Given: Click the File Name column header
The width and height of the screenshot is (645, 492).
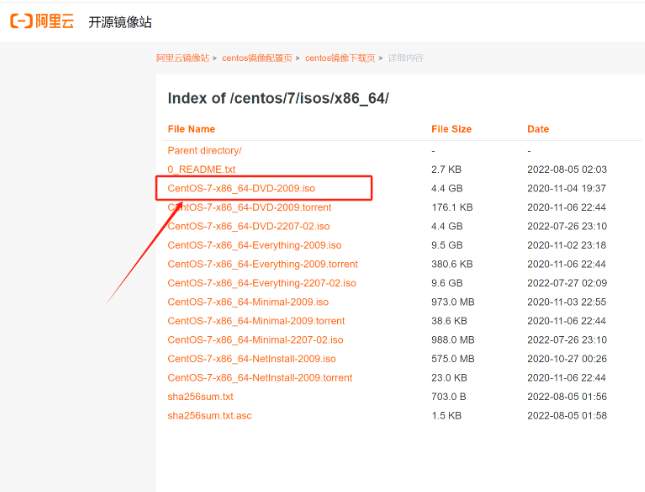Looking at the screenshot, I should pos(191,129).
